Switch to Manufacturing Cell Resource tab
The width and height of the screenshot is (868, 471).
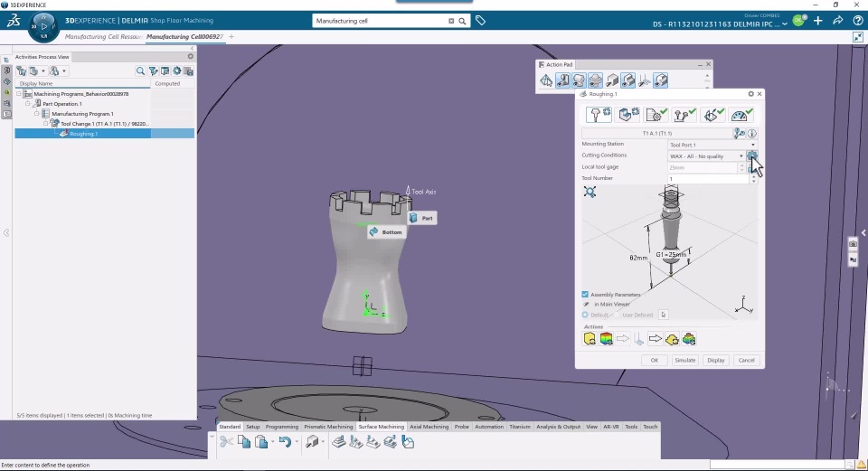[104, 36]
